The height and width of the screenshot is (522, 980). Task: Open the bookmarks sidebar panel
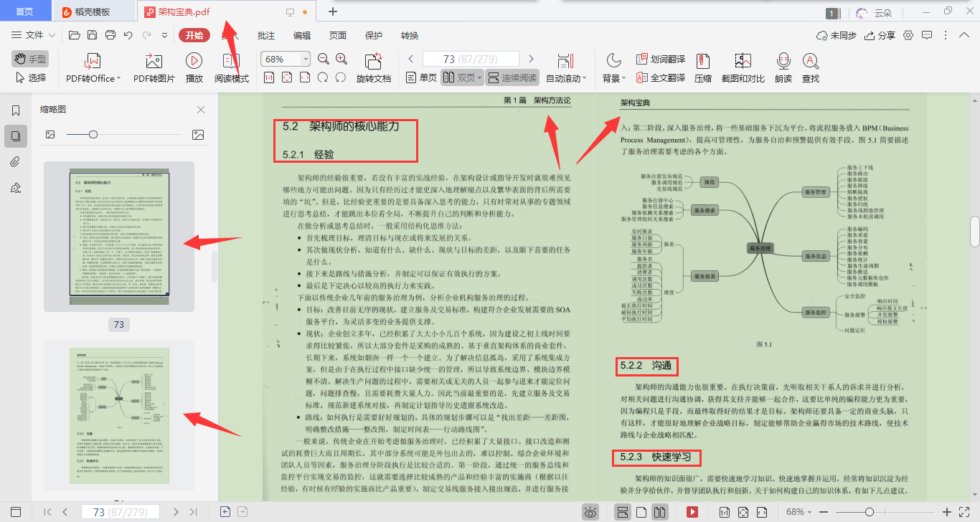pyautogui.click(x=15, y=110)
